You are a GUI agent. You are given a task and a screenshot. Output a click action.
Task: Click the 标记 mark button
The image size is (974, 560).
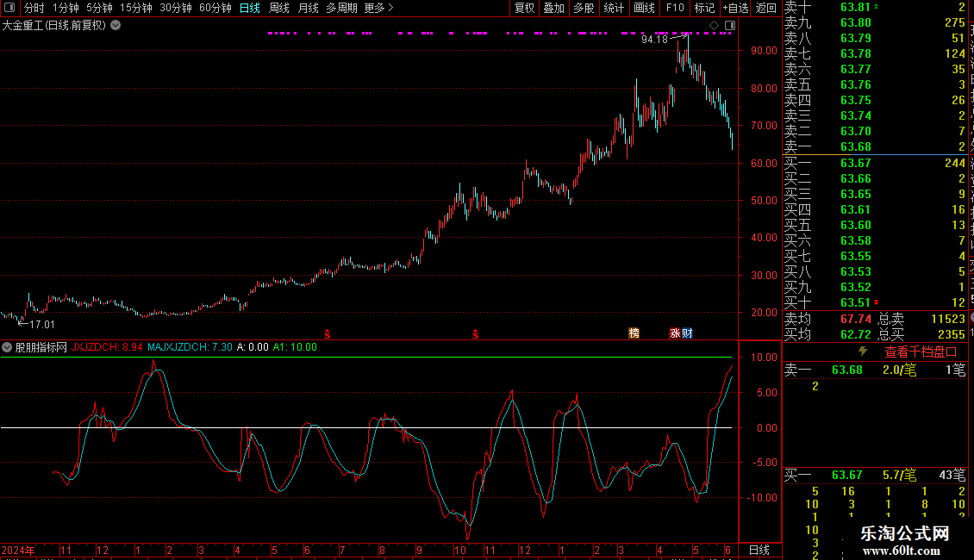704,8
